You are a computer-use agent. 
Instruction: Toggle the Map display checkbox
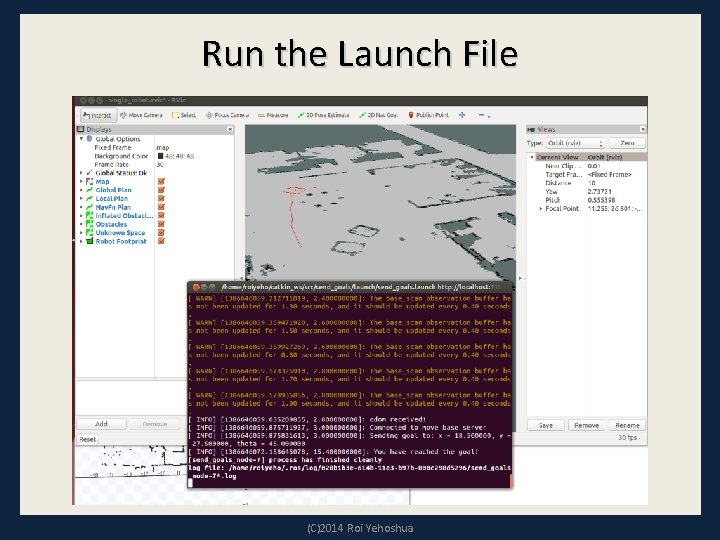pyautogui.click(x=161, y=181)
